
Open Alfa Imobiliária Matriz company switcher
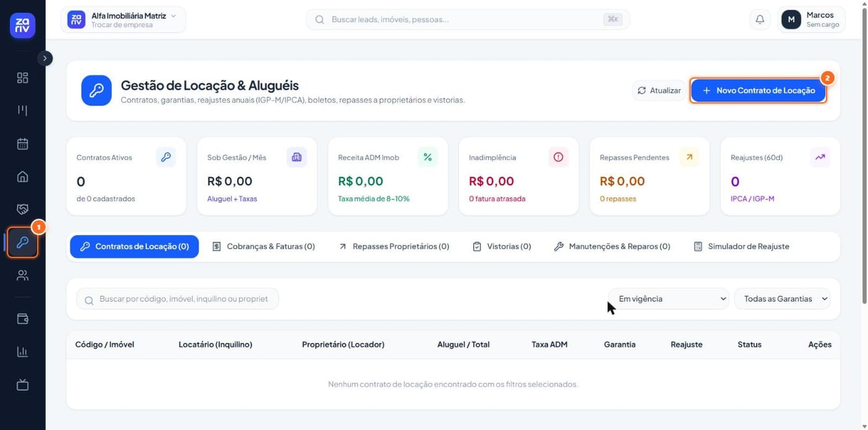tap(123, 19)
